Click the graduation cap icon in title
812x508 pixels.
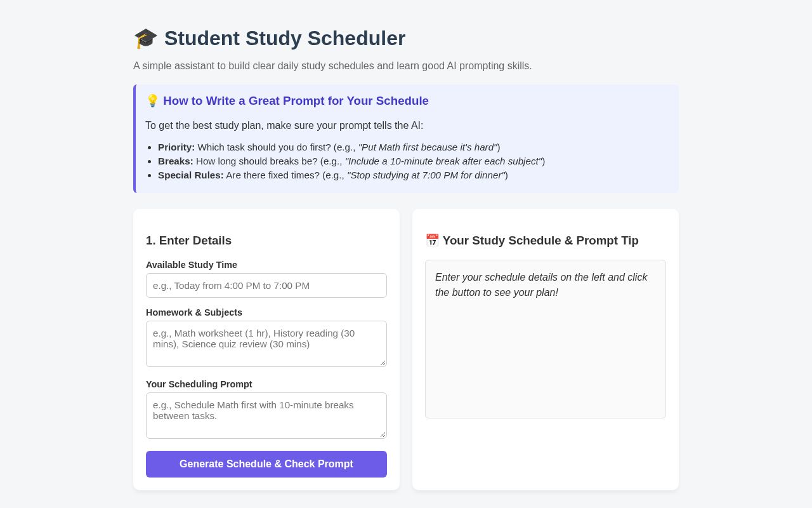145,38
